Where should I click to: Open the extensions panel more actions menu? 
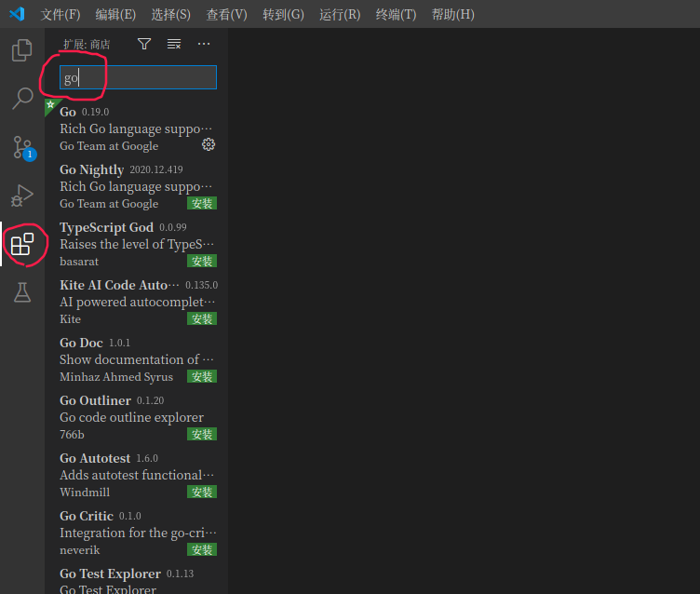[204, 44]
